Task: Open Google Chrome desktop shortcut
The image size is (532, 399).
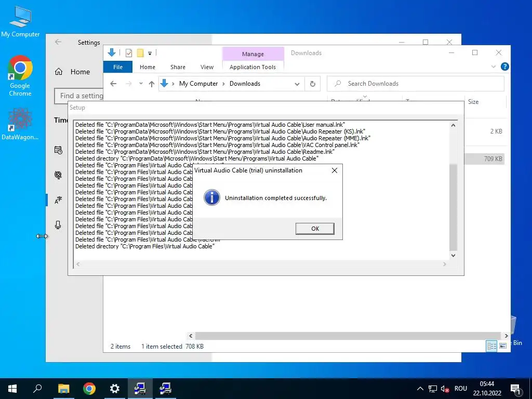Action: tap(20, 76)
